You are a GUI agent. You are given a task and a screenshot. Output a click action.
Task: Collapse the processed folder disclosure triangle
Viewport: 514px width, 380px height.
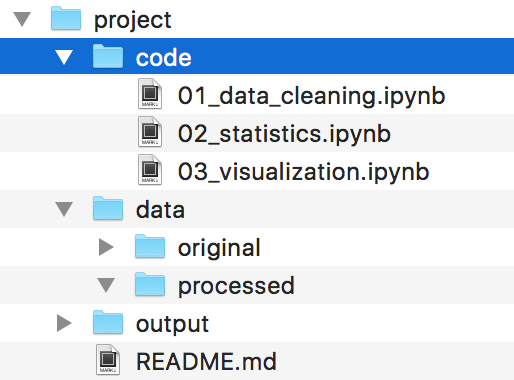tap(106, 285)
